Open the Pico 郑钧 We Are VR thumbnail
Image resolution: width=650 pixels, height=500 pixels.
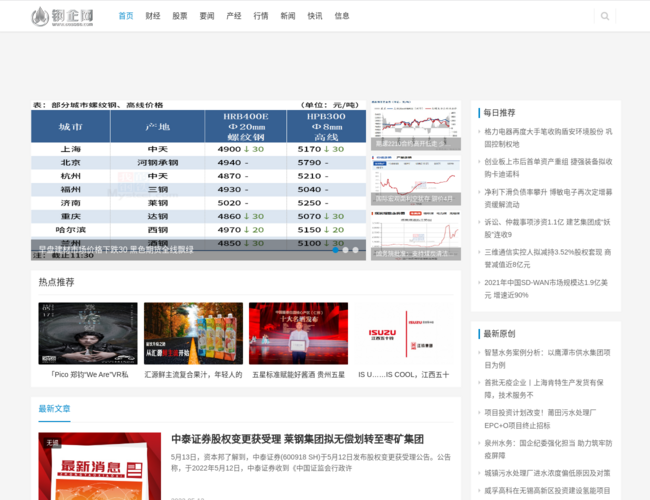pyautogui.click(x=88, y=333)
